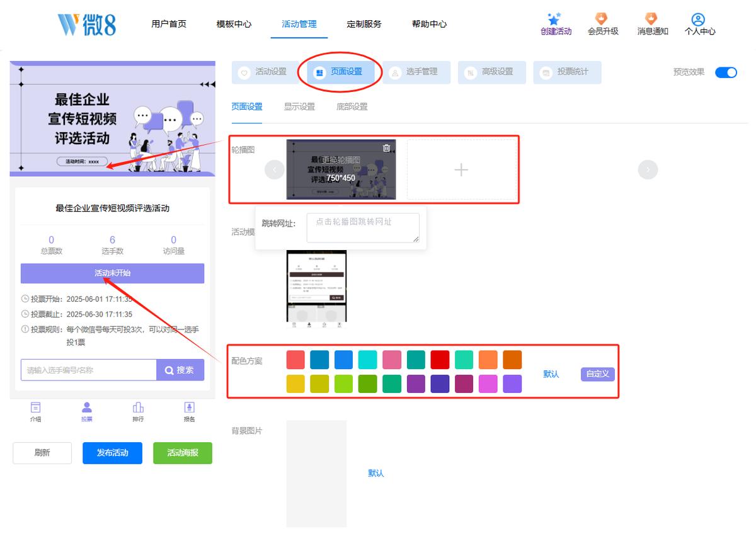Click the carousel image thumbnail 750*450
This screenshot has height=536, width=756.
pos(341,170)
